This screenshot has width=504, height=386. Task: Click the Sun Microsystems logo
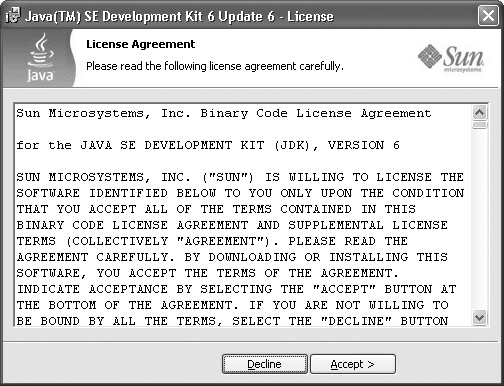[x=451, y=58]
